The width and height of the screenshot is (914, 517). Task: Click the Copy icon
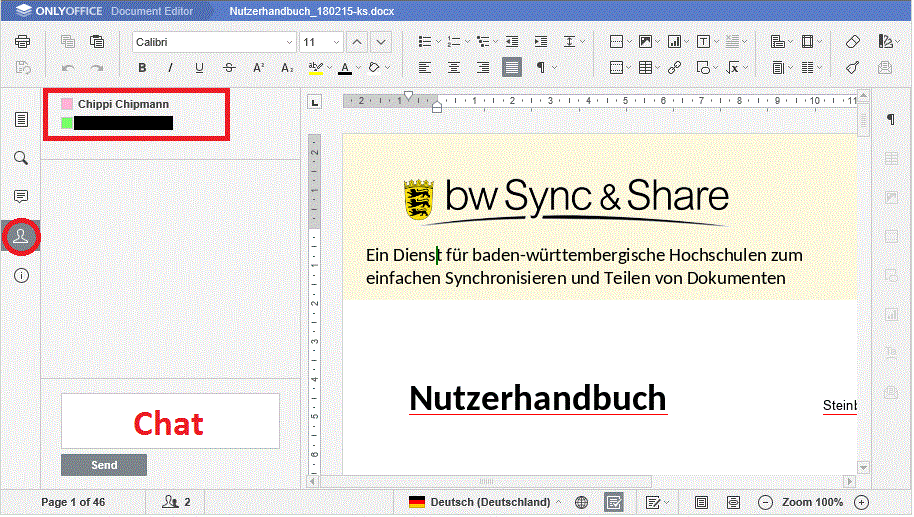click(68, 42)
